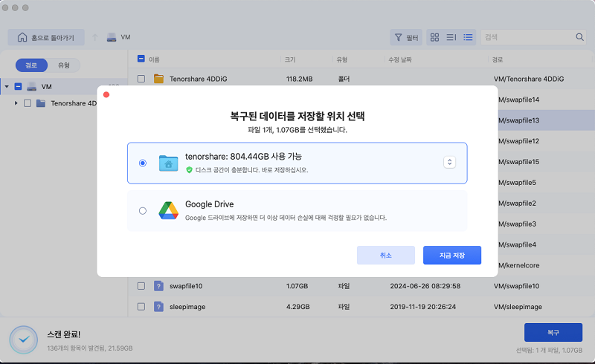Click the 취소 cancel button

(385, 255)
